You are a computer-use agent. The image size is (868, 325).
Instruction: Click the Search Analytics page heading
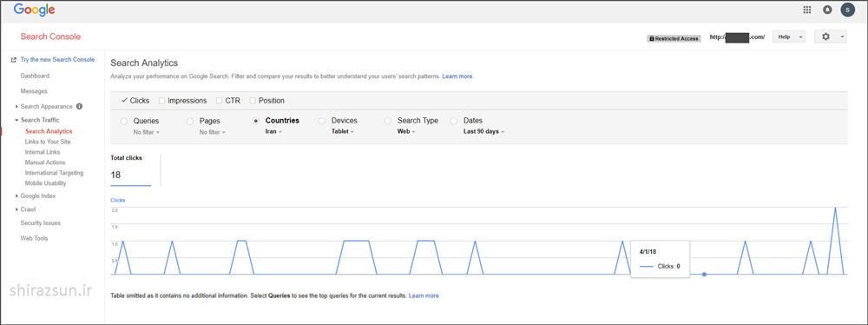click(144, 63)
